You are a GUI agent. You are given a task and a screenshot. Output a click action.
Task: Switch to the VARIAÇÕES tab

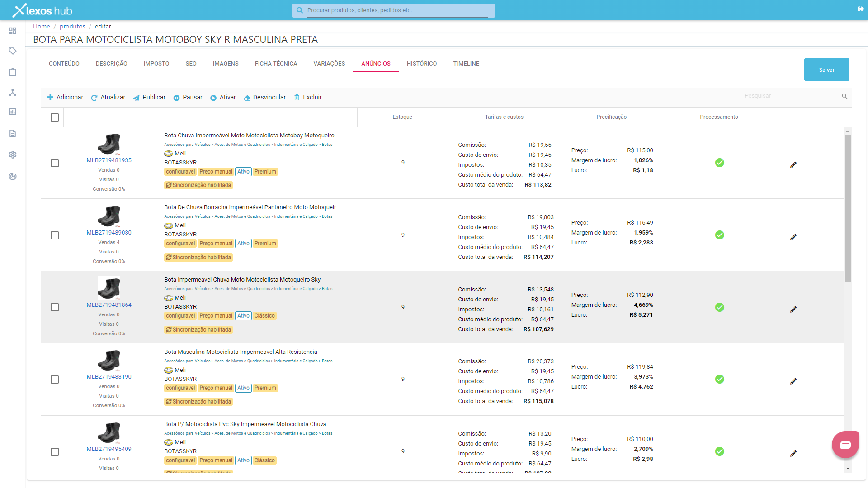pyautogui.click(x=329, y=64)
